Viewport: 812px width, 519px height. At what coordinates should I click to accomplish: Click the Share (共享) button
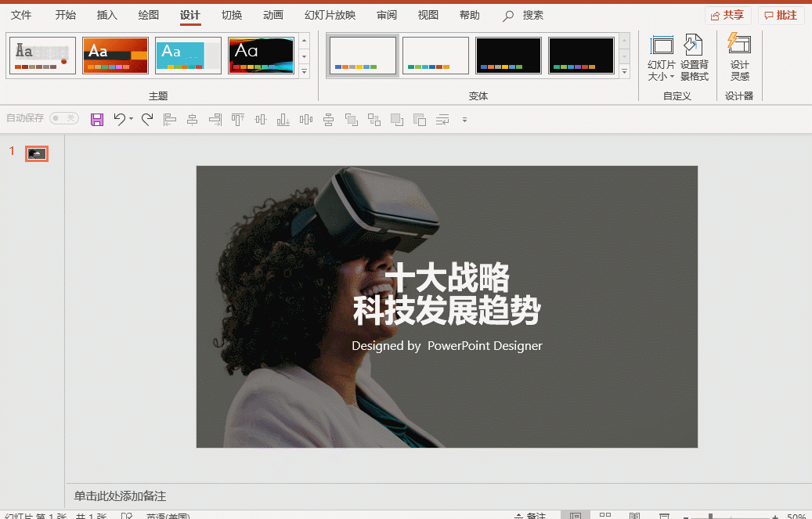(x=727, y=16)
